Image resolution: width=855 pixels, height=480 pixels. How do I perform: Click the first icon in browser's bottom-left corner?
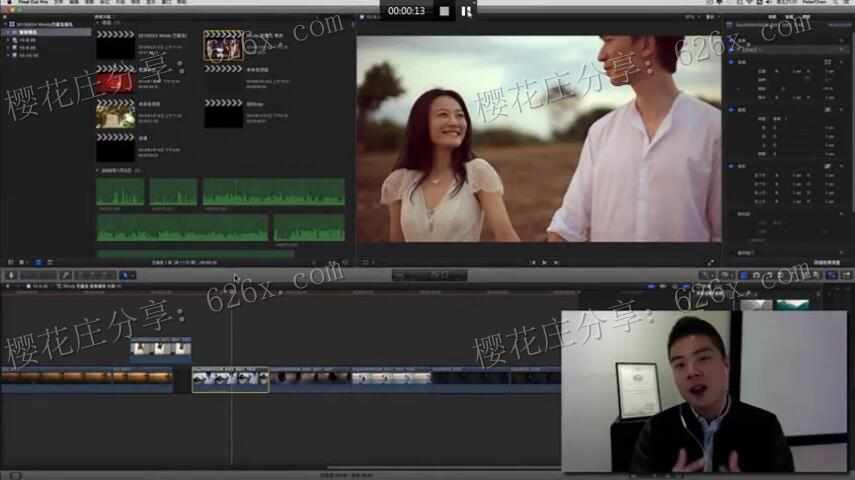[x=10, y=262]
